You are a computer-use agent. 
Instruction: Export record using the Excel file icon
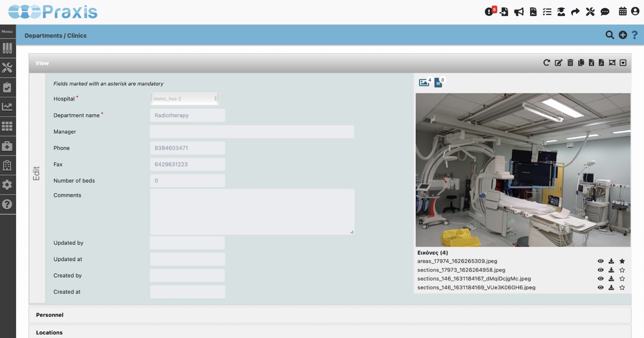pyautogui.click(x=591, y=63)
